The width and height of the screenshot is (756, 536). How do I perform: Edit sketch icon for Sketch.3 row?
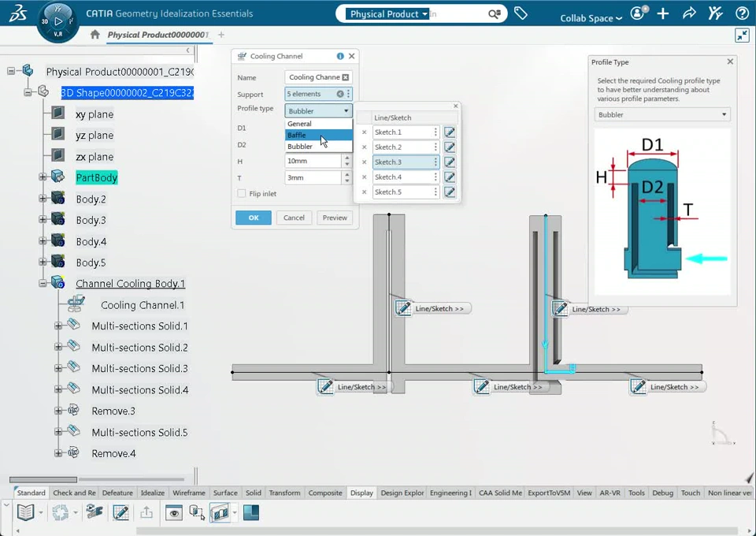[450, 162]
